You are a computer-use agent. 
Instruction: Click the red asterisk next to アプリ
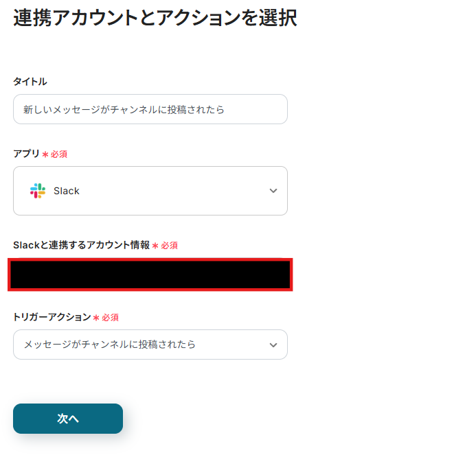(45, 154)
